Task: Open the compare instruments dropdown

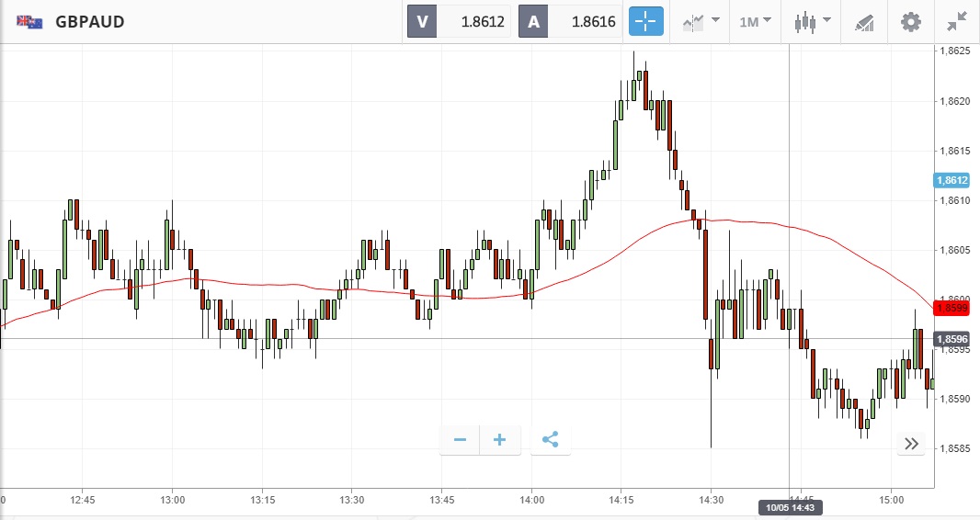Action: 700,21
